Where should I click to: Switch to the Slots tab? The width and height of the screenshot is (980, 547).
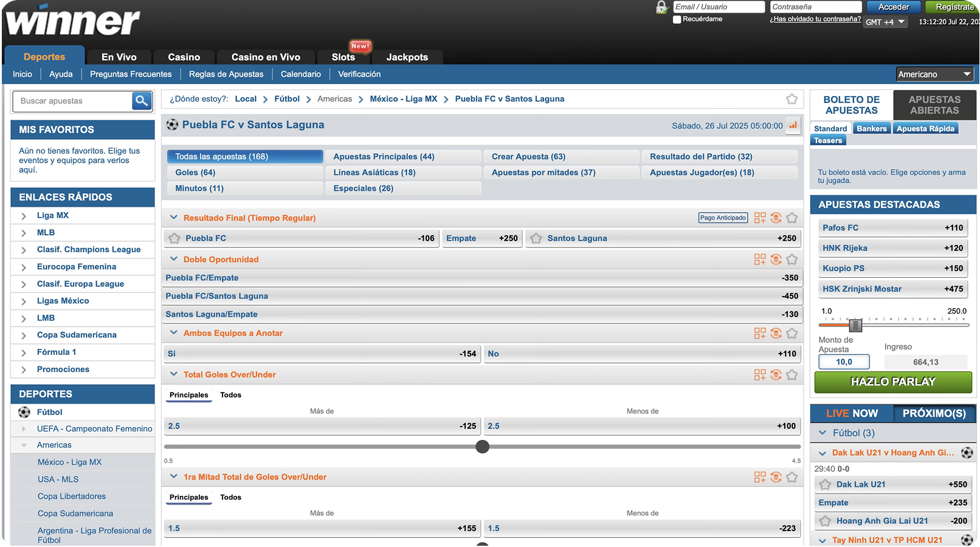coord(343,57)
